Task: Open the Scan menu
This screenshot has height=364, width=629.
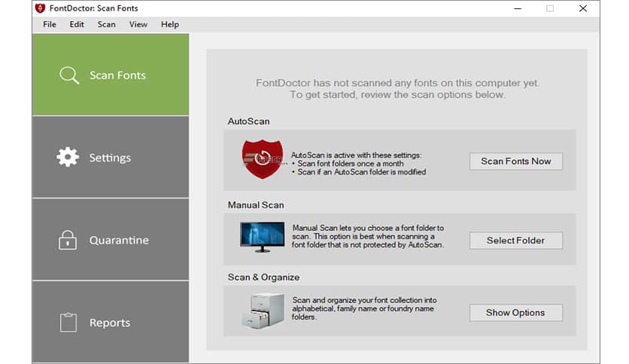Action: (106, 25)
